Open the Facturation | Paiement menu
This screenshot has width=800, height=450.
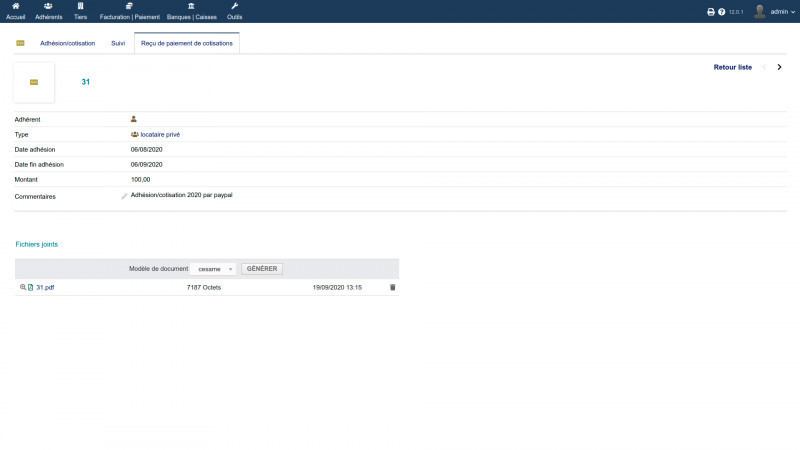coord(130,11)
